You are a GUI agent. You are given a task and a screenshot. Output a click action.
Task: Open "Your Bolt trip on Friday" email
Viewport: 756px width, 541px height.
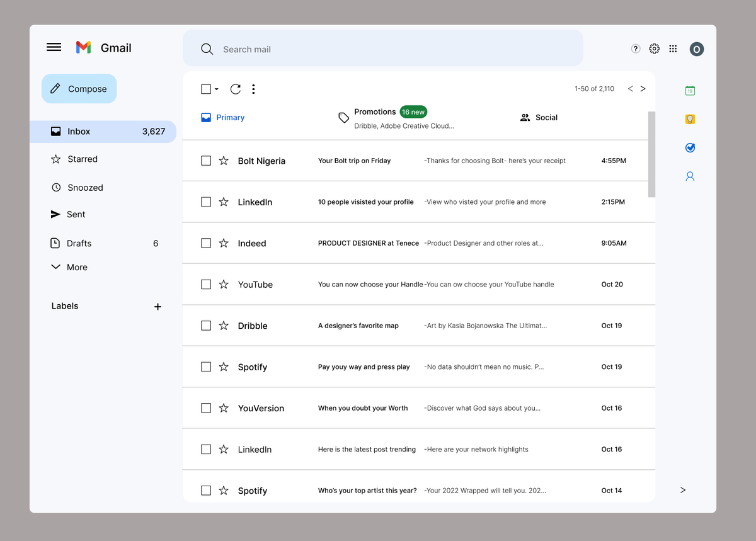point(354,161)
